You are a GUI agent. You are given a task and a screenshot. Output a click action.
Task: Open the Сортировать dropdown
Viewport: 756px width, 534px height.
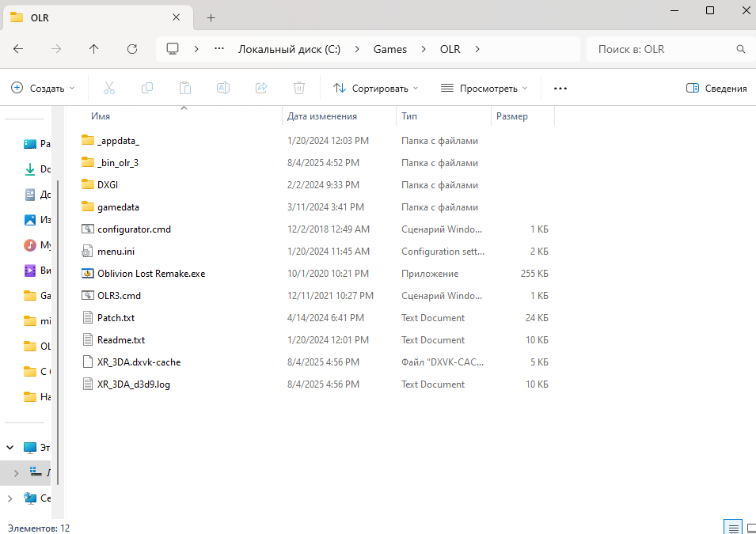pyautogui.click(x=376, y=88)
